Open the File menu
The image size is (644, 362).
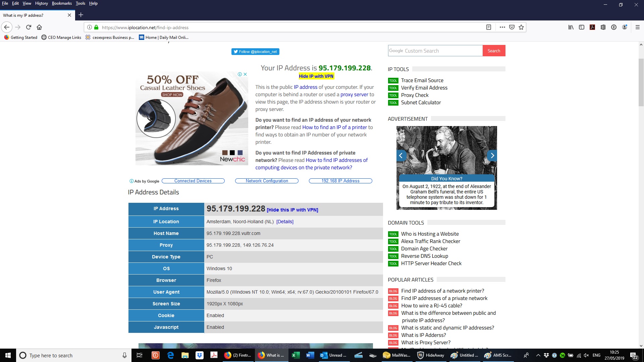(x=5, y=3)
